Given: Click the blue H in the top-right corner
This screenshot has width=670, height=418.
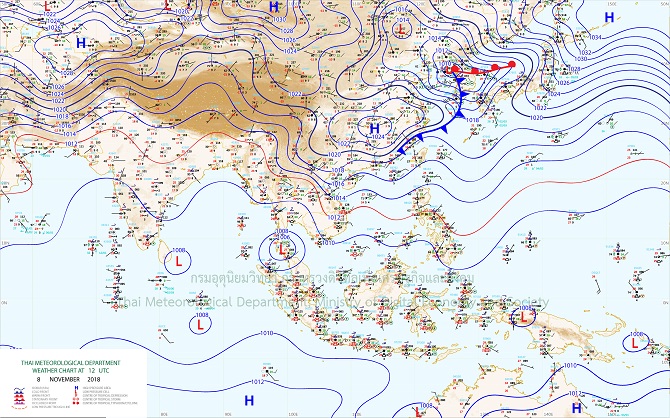Looking at the screenshot, I should pos(609,17).
